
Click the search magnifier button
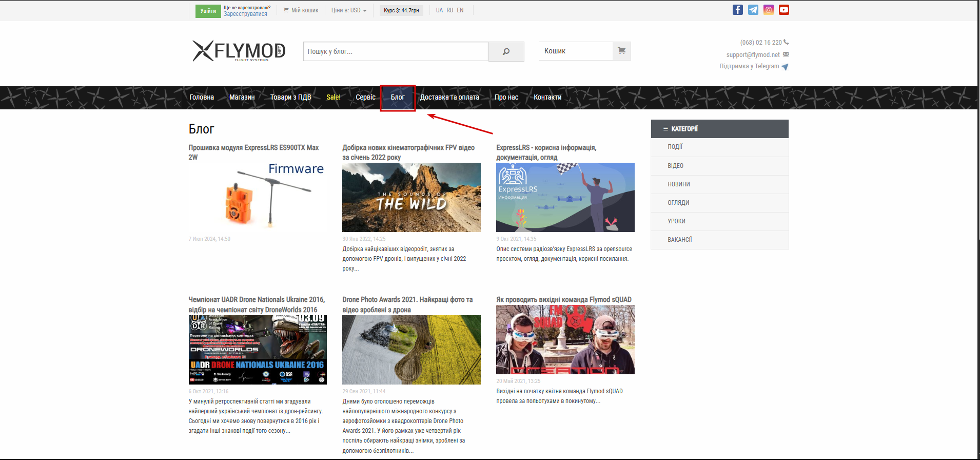click(506, 51)
